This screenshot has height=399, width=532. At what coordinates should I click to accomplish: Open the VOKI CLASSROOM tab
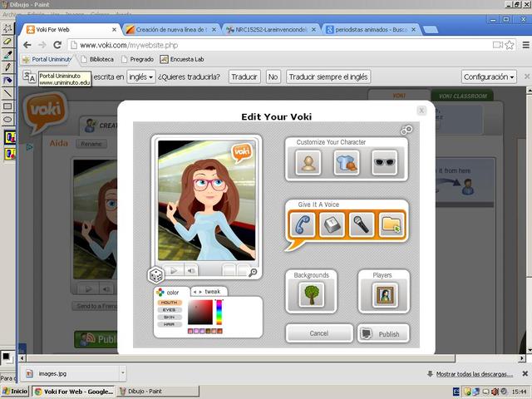(462, 96)
